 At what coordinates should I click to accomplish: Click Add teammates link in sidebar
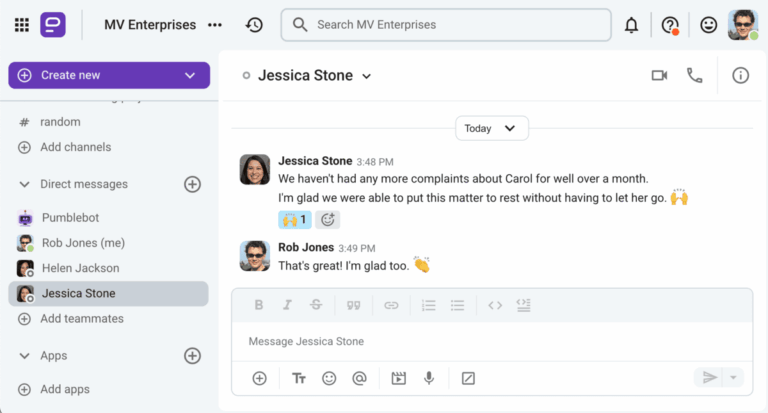[81, 319]
